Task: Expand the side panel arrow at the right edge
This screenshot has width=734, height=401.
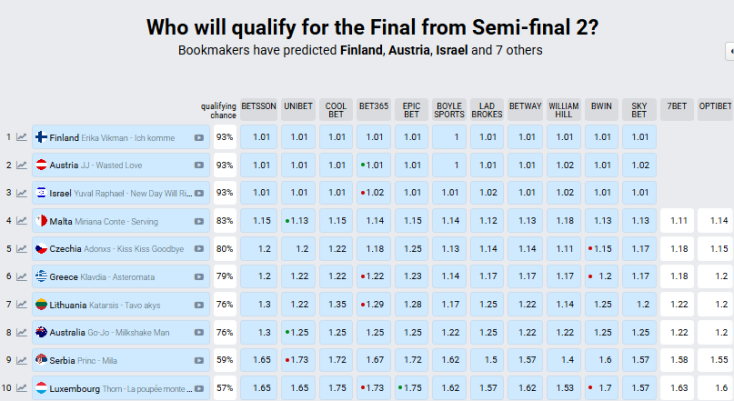Action: point(729,50)
